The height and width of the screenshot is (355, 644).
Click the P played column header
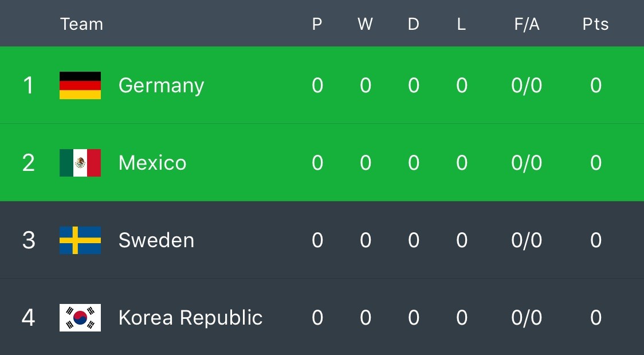pos(317,24)
